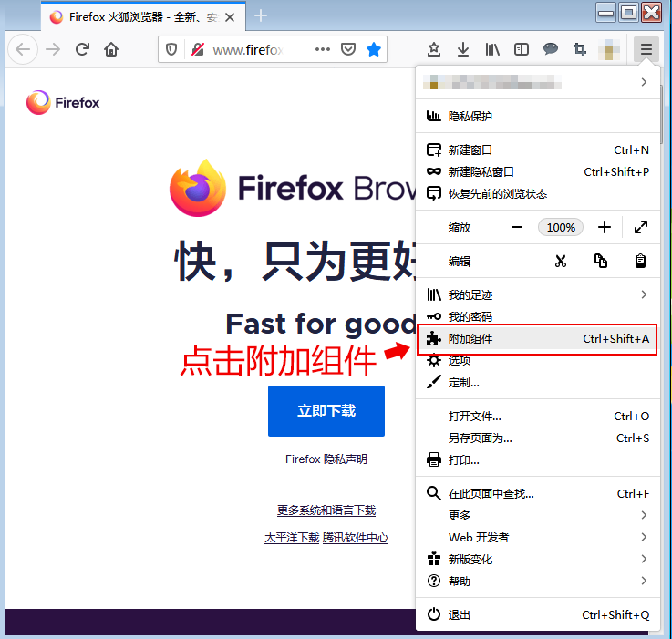This screenshot has height=639, width=672.
Task: Enter full screen mode icon
Action: coord(641,227)
